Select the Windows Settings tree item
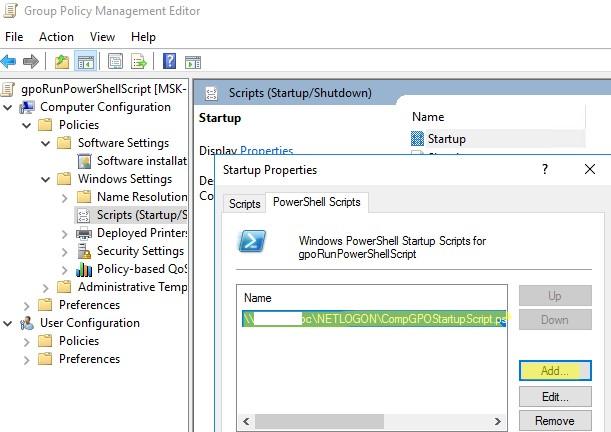The height and width of the screenshot is (432, 611). [x=125, y=179]
